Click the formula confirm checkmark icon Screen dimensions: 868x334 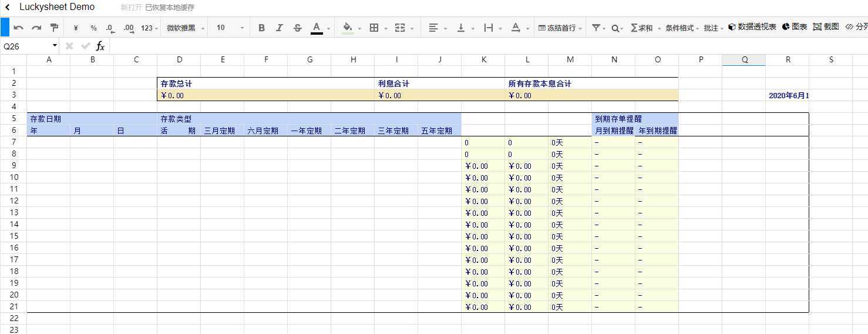pyautogui.click(x=86, y=45)
